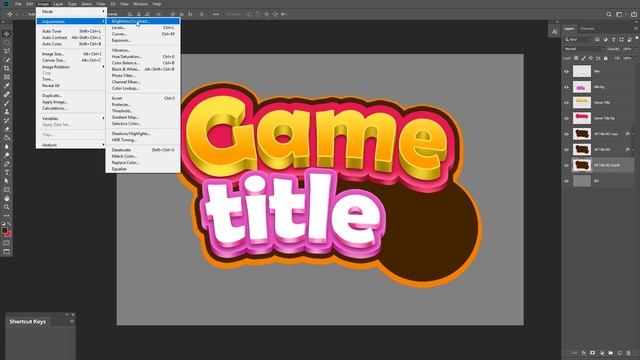This screenshot has width=640, height=360.
Task: Switch to the Channels tab
Action: pyautogui.click(x=587, y=29)
